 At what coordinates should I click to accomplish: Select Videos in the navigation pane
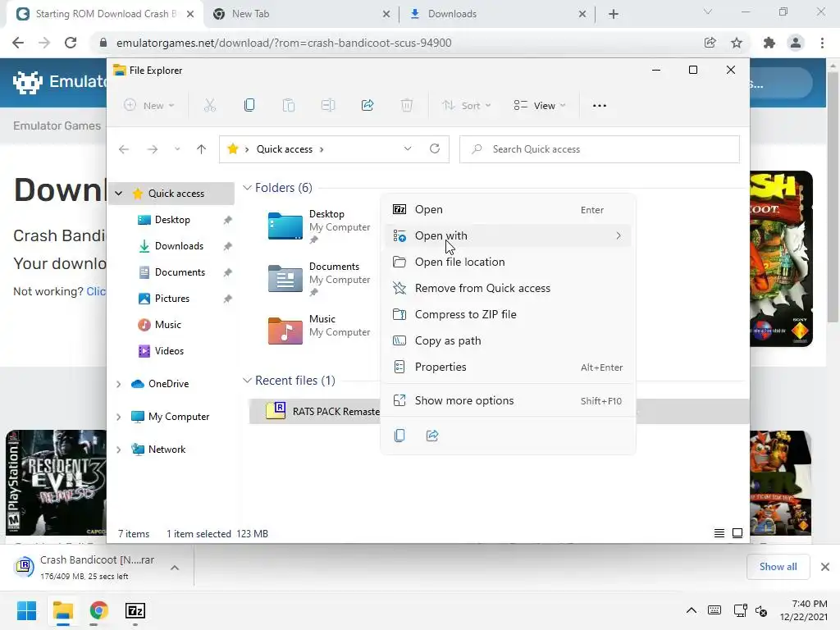tap(169, 351)
